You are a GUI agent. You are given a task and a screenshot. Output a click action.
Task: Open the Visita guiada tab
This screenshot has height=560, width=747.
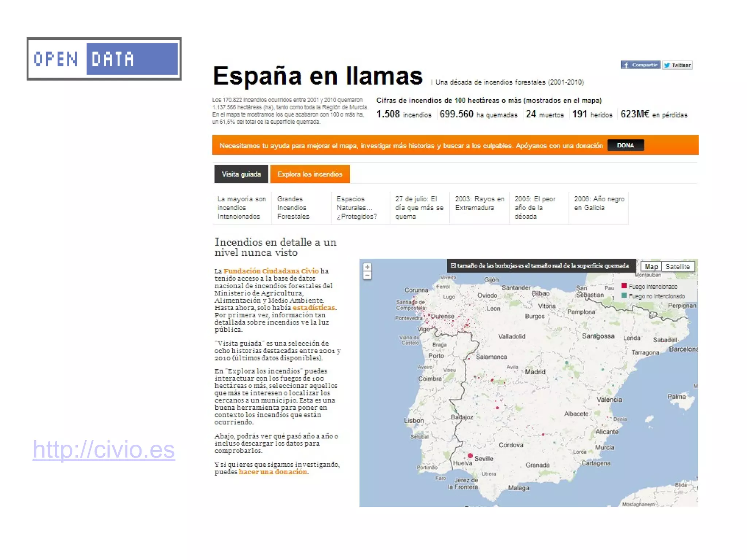[x=241, y=174]
